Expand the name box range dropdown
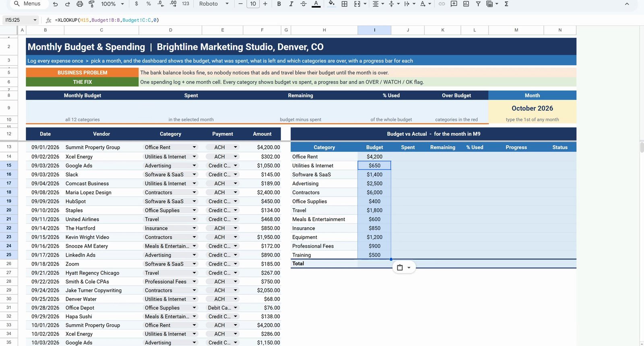 (35, 20)
